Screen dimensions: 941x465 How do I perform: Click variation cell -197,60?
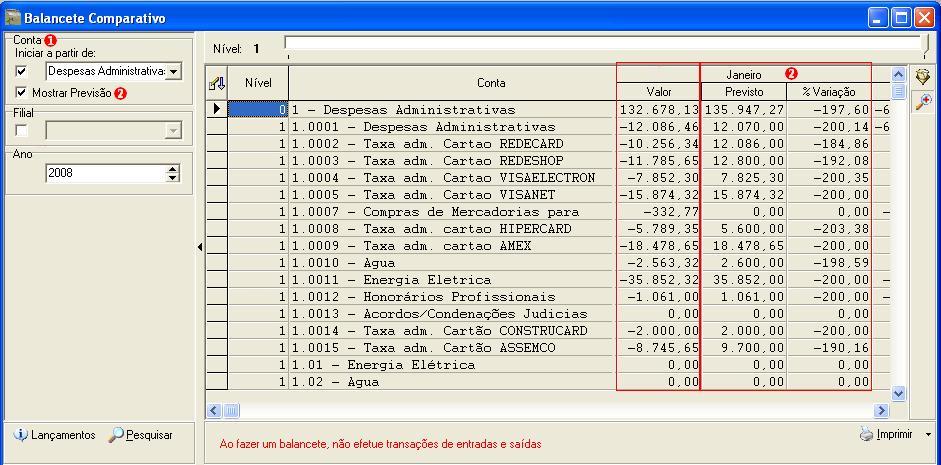point(829,110)
